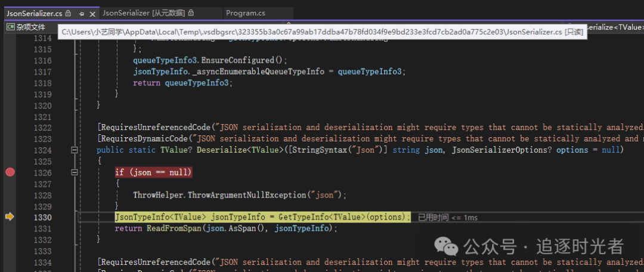Click lock icon on JsonSerializer metadata tab

click(190, 13)
